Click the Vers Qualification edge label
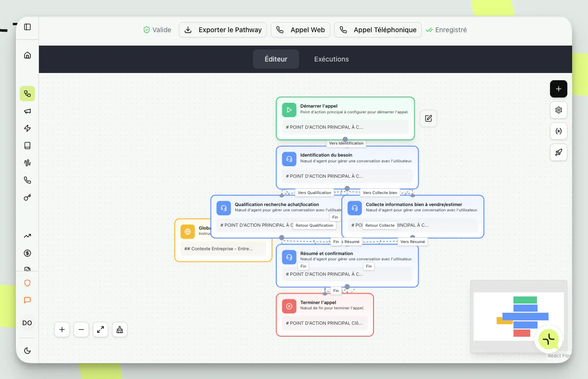The width and height of the screenshot is (588, 379). [314, 193]
